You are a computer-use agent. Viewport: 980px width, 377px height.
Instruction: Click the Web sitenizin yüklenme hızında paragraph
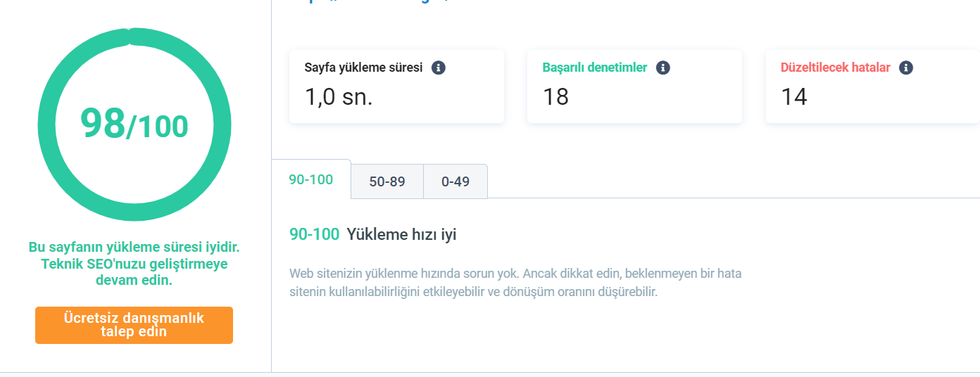pyautogui.click(x=516, y=283)
